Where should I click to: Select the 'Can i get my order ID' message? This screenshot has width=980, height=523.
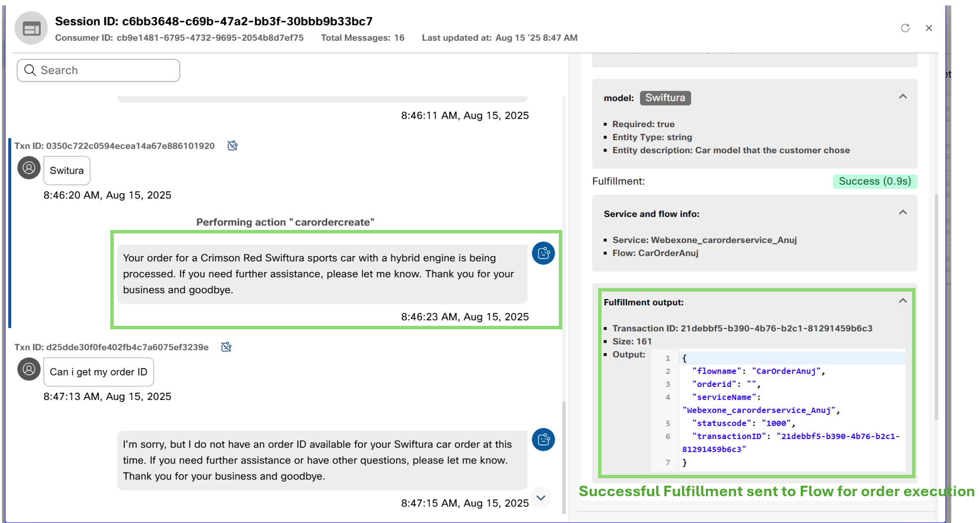coord(98,372)
